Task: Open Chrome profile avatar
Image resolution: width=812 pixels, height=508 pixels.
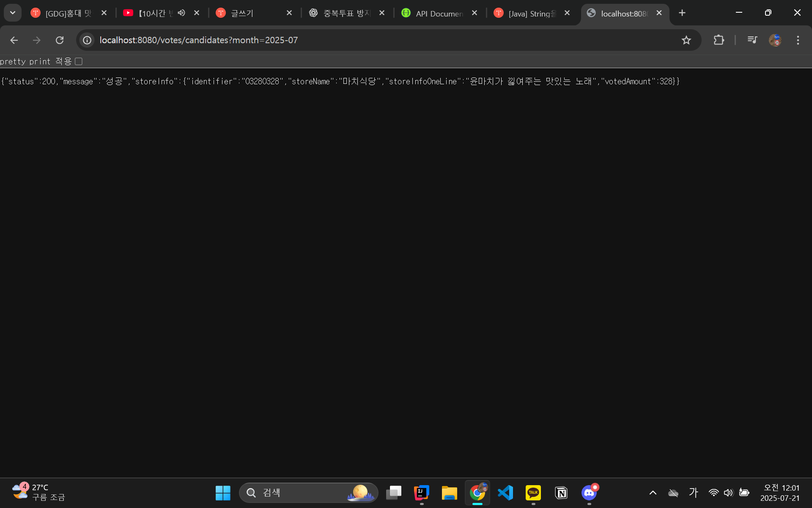Action: click(x=775, y=40)
